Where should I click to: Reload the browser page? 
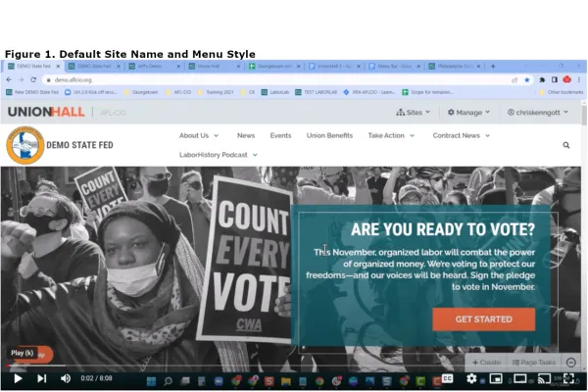click(33, 79)
